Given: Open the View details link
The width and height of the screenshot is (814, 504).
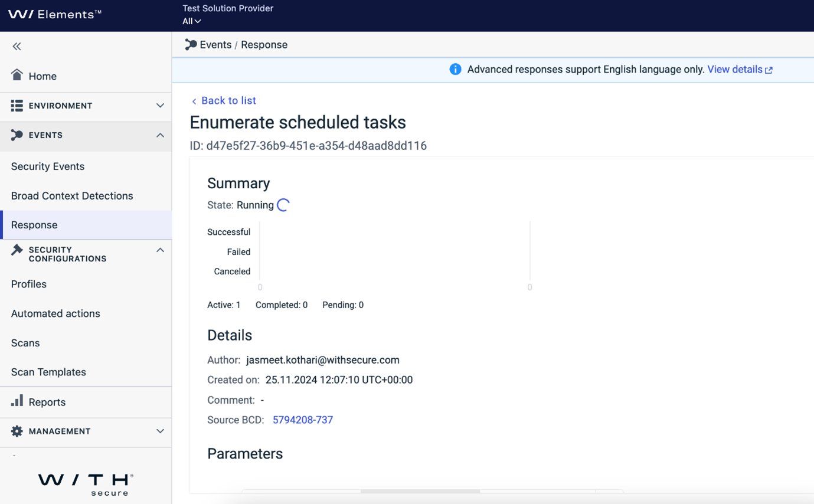Looking at the screenshot, I should 735,69.
